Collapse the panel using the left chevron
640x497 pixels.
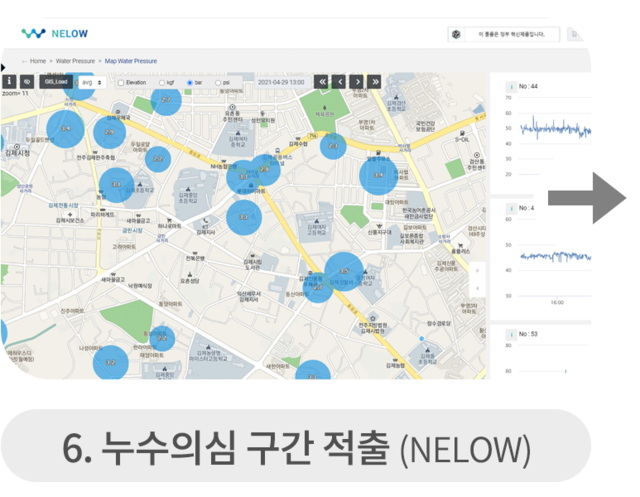pyautogui.click(x=477, y=288)
